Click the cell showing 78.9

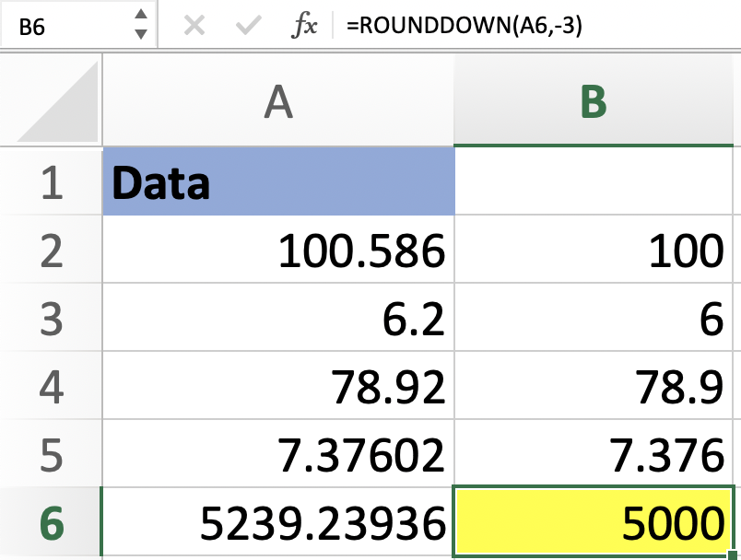pos(594,388)
